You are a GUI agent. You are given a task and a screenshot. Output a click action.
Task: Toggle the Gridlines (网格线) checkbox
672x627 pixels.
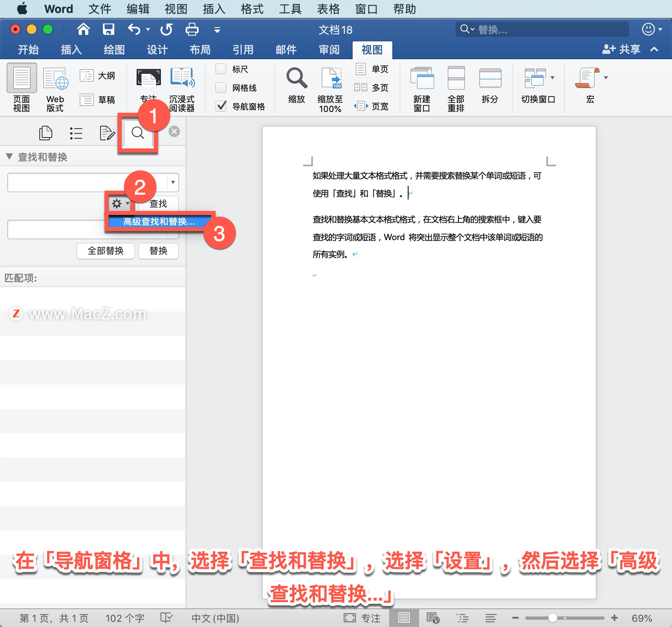(x=221, y=88)
